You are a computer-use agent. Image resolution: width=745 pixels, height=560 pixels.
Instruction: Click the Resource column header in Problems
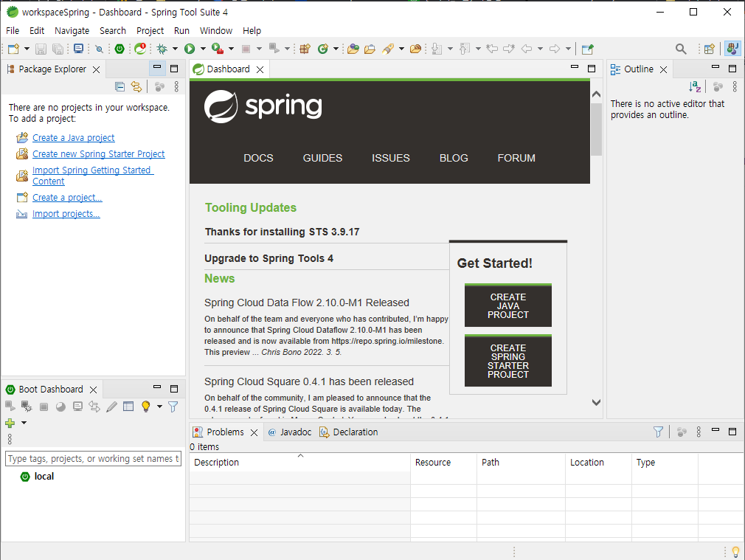[x=443, y=462]
